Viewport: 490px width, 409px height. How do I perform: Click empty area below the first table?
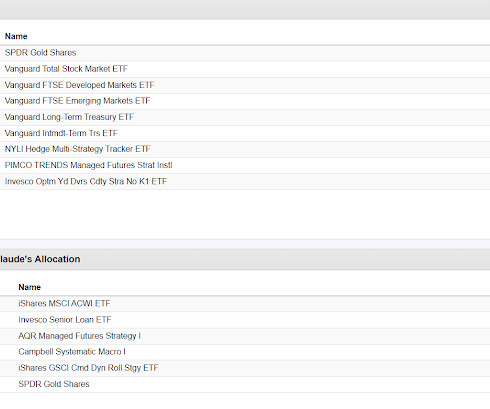pos(245,214)
